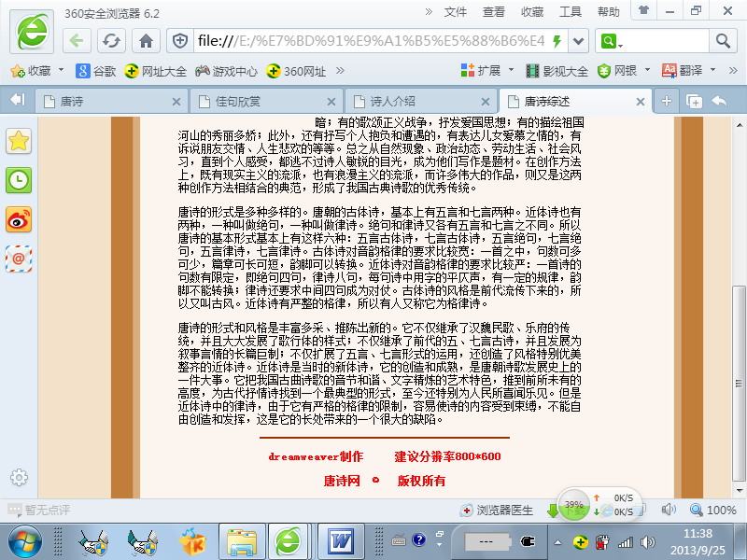This screenshot has width=747, height=560.
Task: Click the magnifier search button
Action: click(610, 40)
